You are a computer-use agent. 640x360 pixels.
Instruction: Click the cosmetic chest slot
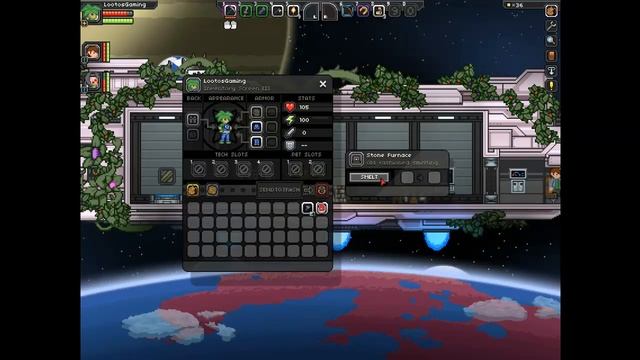(x=271, y=127)
